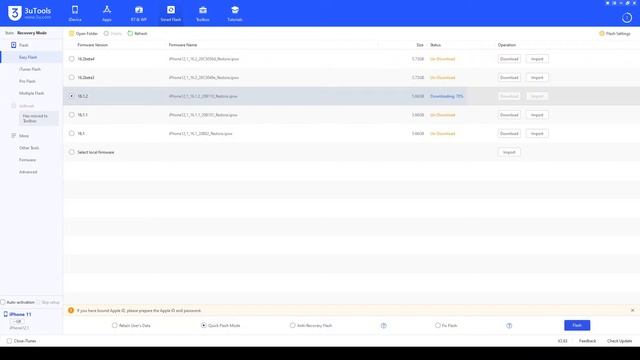640x360 pixels.
Task: Open iTunes Flash in sidebar
Action: click(x=30, y=69)
